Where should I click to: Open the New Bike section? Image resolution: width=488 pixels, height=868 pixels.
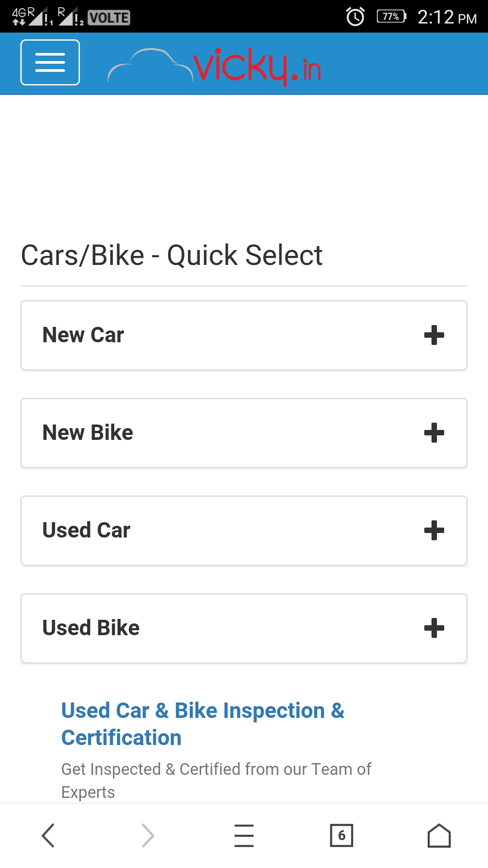[88, 433]
